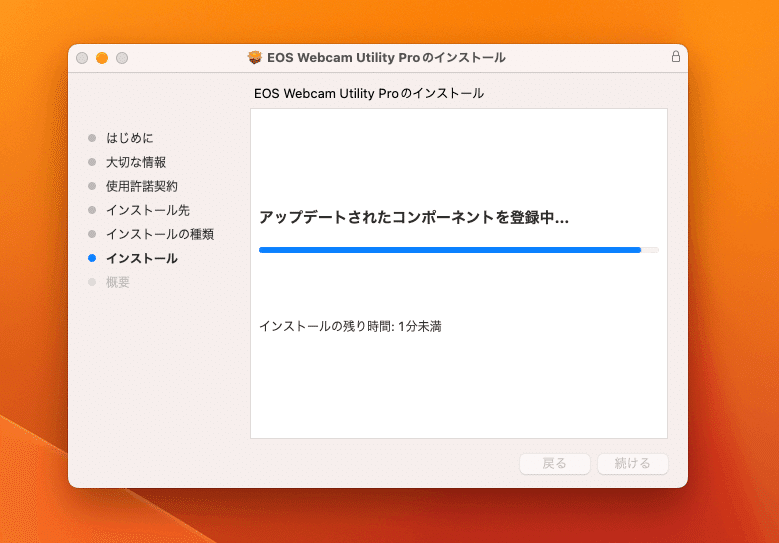The image size is (779, 543).
Task: Select the current インストール step in sidebar
Action: (142, 258)
